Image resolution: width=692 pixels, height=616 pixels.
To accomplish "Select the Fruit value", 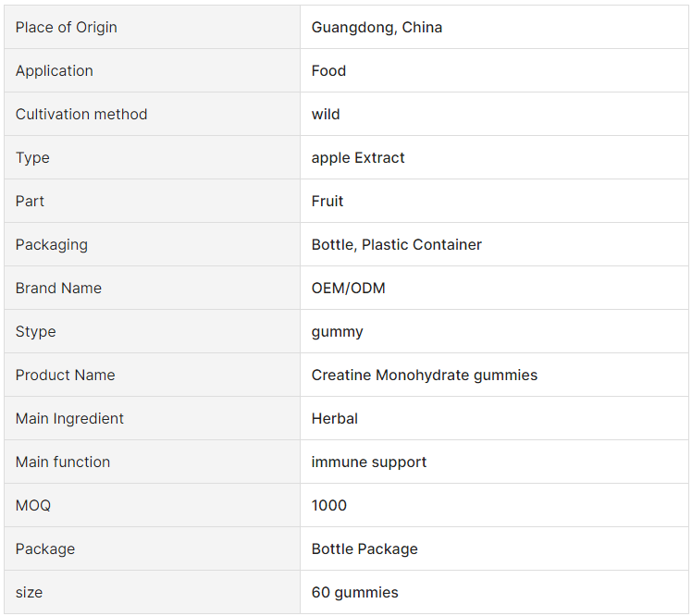I will (327, 201).
